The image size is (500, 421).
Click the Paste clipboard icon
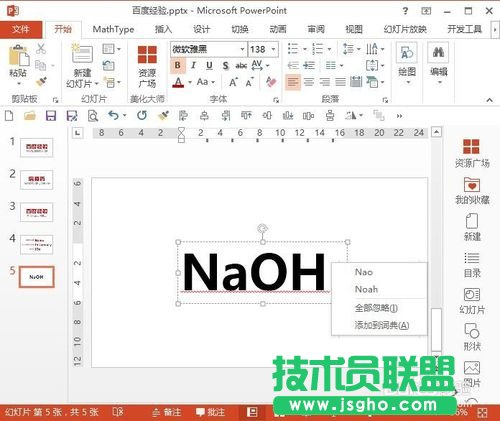click(18, 55)
